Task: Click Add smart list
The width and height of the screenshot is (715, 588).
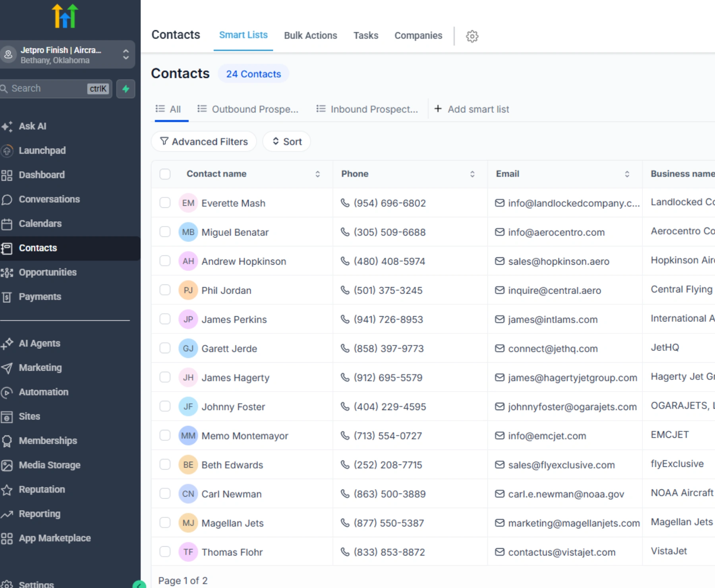Action: click(x=472, y=109)
